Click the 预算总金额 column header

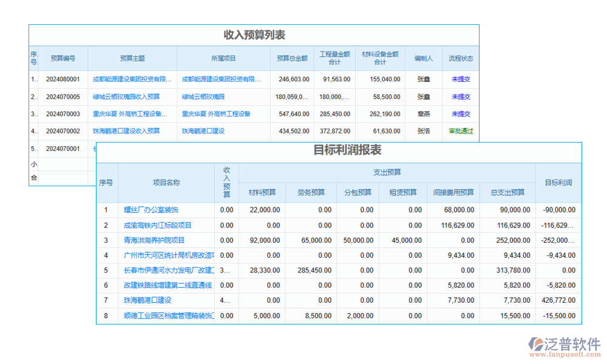click(292, 58)
